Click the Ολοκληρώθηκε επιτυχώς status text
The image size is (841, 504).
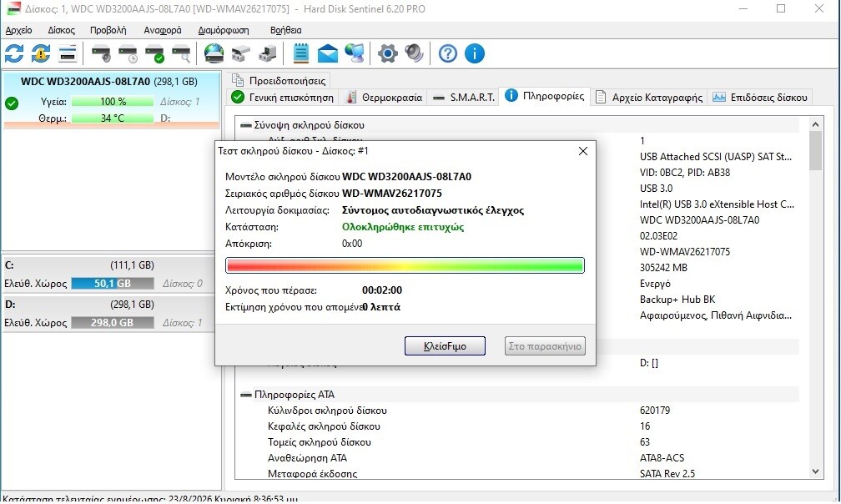403,227
